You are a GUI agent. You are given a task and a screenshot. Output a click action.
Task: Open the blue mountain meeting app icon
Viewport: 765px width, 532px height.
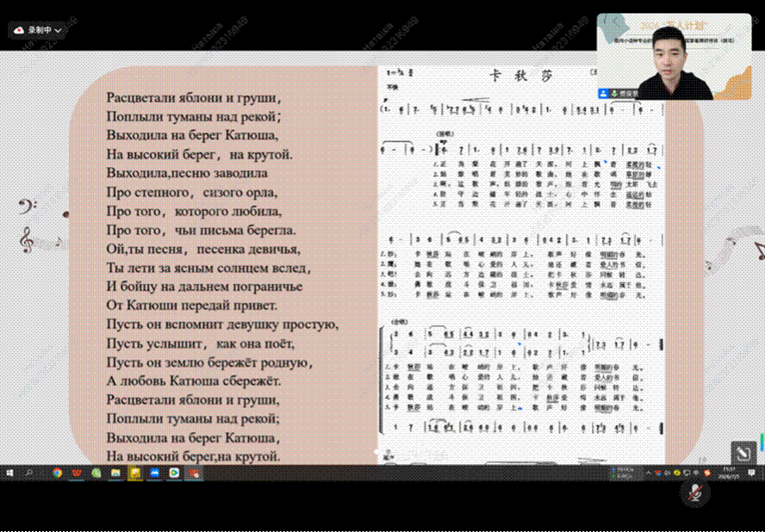coord(155,473)
